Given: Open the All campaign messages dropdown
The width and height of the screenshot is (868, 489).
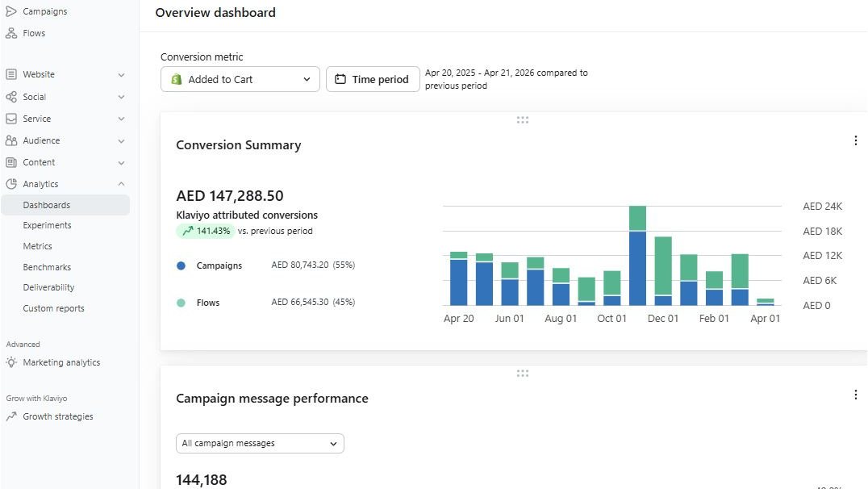Looking at the screenshot, I should pos(261,443).
